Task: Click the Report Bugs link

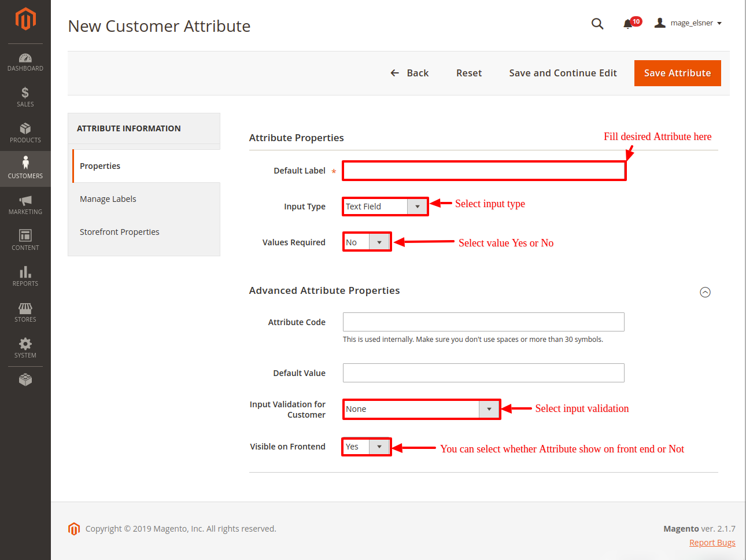Action: pos(712,543)
